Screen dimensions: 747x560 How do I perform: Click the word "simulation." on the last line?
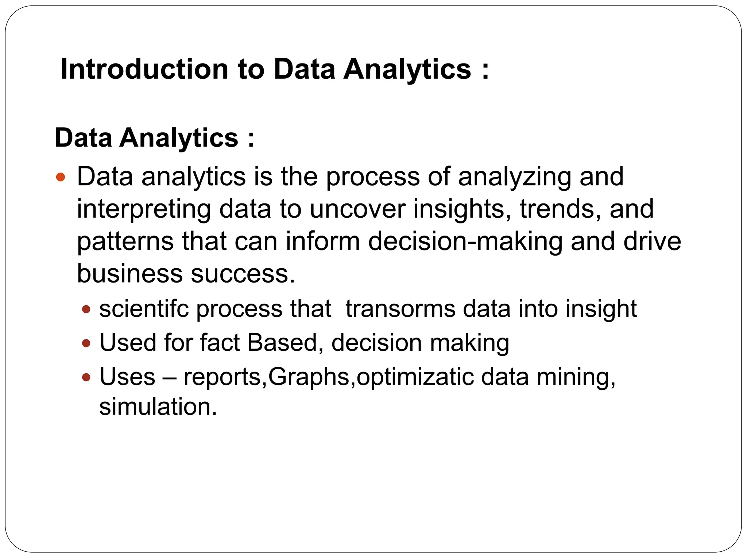pos(158,407)
